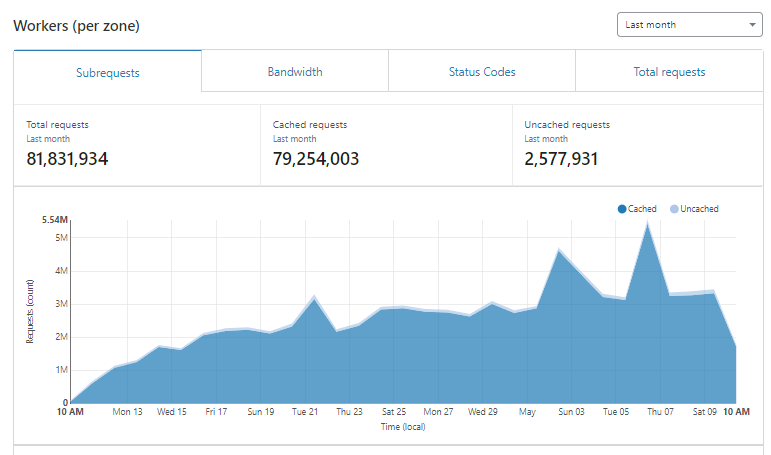
Task: Click the 5.54M y-axis maximum label
Action: click(x=55, y=220)
